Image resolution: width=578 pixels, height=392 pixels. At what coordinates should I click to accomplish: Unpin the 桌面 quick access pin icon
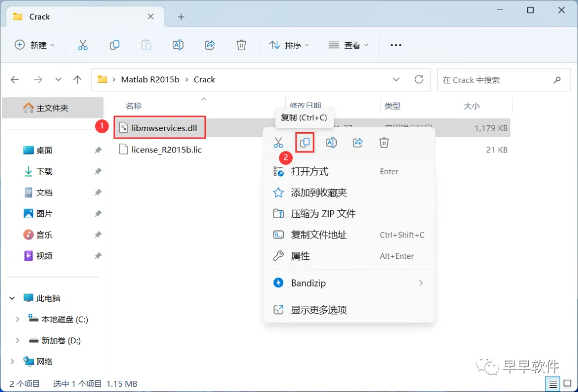[x=98, y=150]
